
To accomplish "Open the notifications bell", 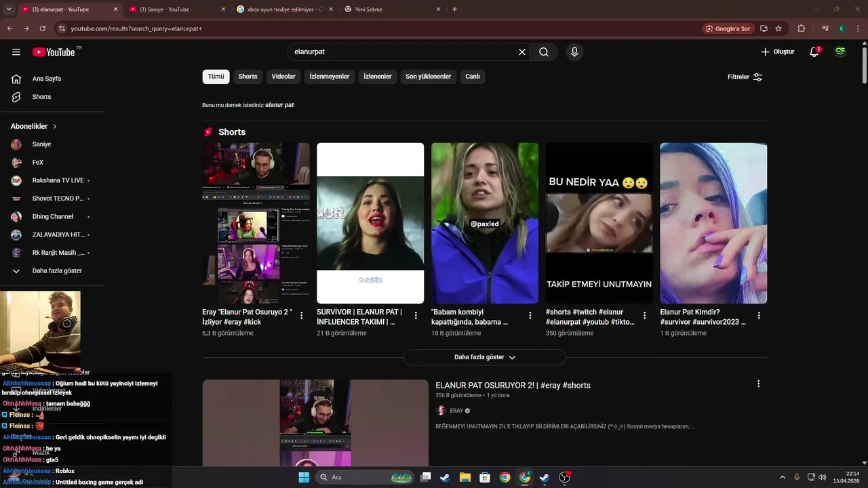I will tap(814, 52).
